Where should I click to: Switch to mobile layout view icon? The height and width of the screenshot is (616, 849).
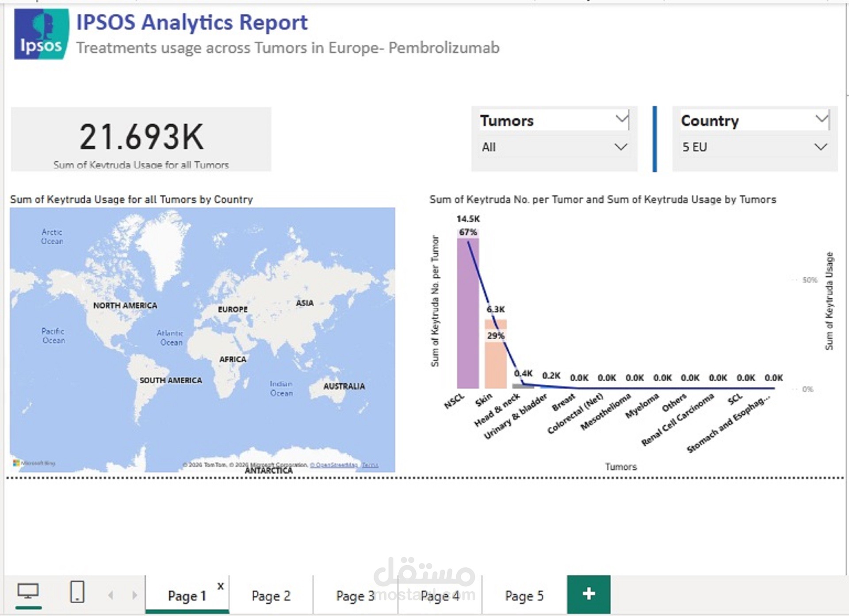77,592
